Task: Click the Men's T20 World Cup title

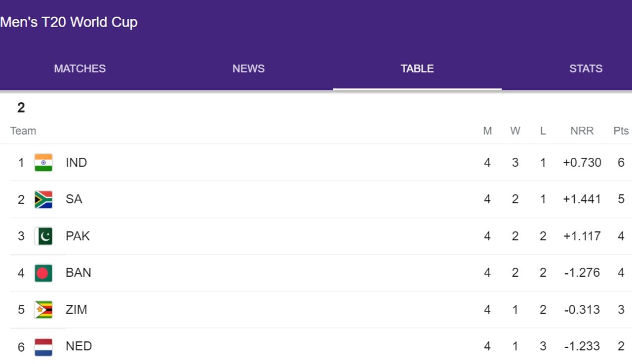Action: click(x=69, y=22)
